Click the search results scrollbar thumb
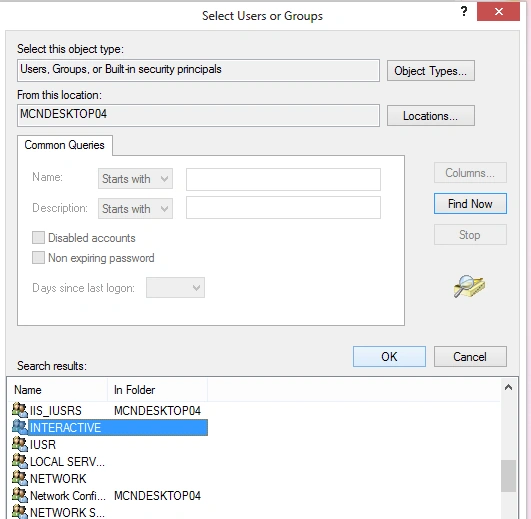This screenshot has width=531, height=519. click(508, 476)
